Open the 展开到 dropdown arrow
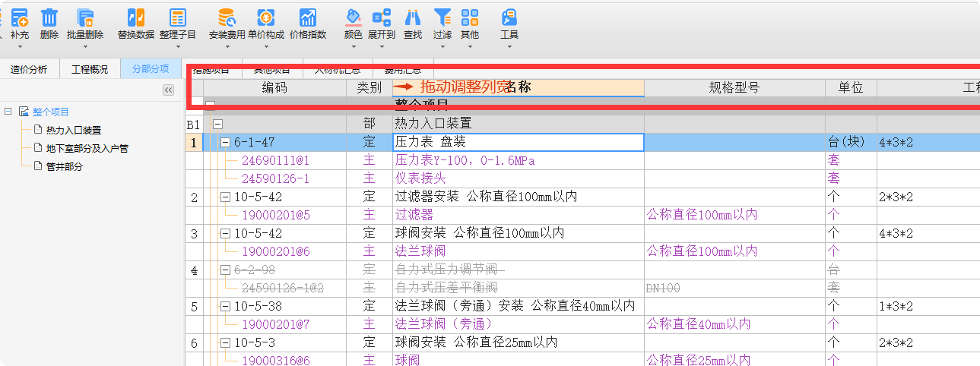This screenshot has height=366, width=980. coord(382,46)
